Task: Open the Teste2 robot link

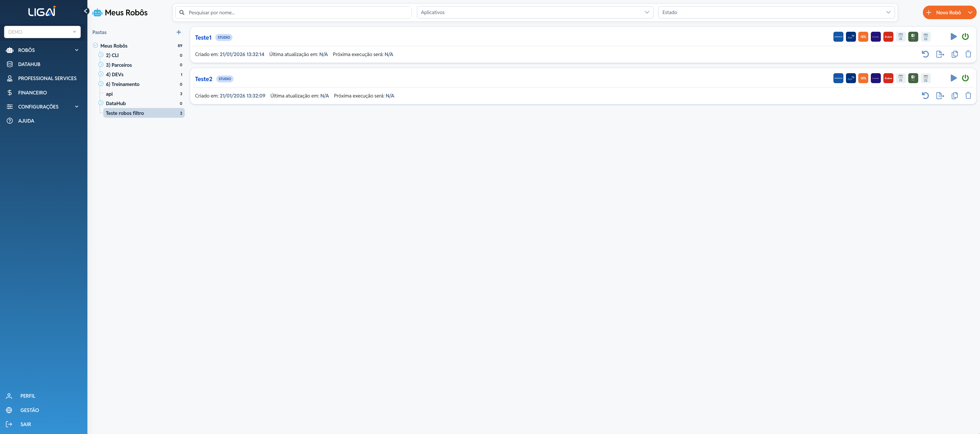Action: click(x=203, y=79)
